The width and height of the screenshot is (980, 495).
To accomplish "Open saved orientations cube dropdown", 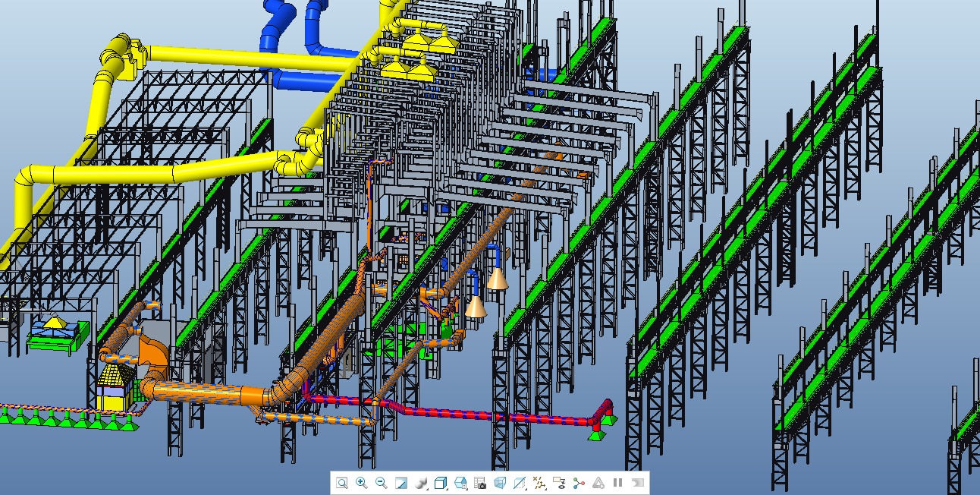I will (441, 483).
